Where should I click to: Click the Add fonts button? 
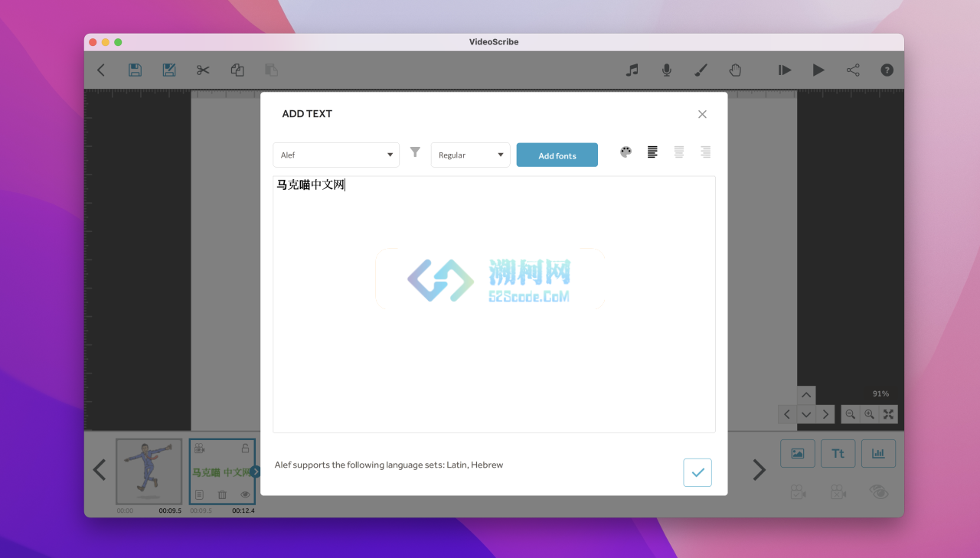557,155
